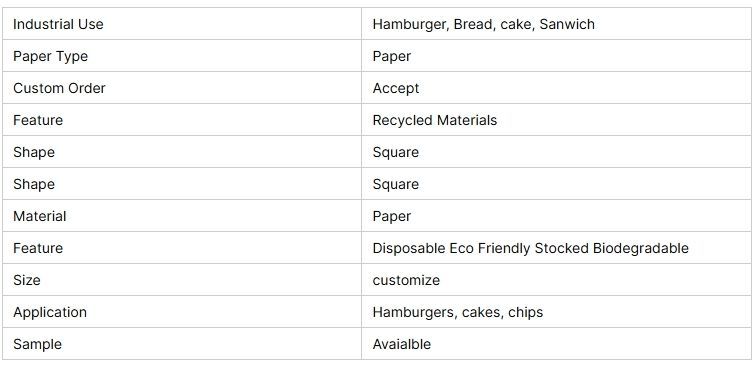The image size is (755, 370).
Task: Click the Paper value beside Material
Action: coord(391,216)
